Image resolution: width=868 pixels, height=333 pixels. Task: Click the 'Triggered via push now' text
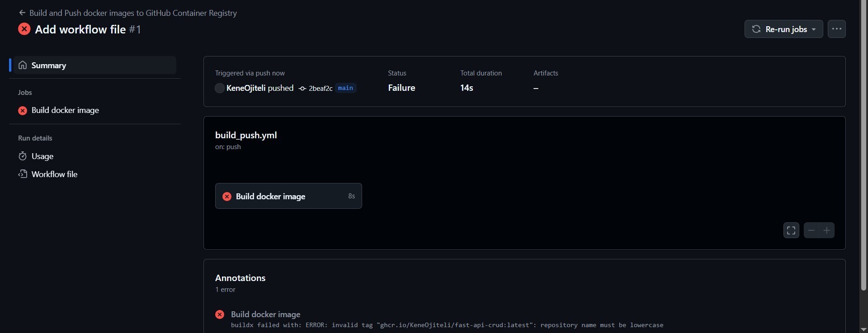coord(250,73)
